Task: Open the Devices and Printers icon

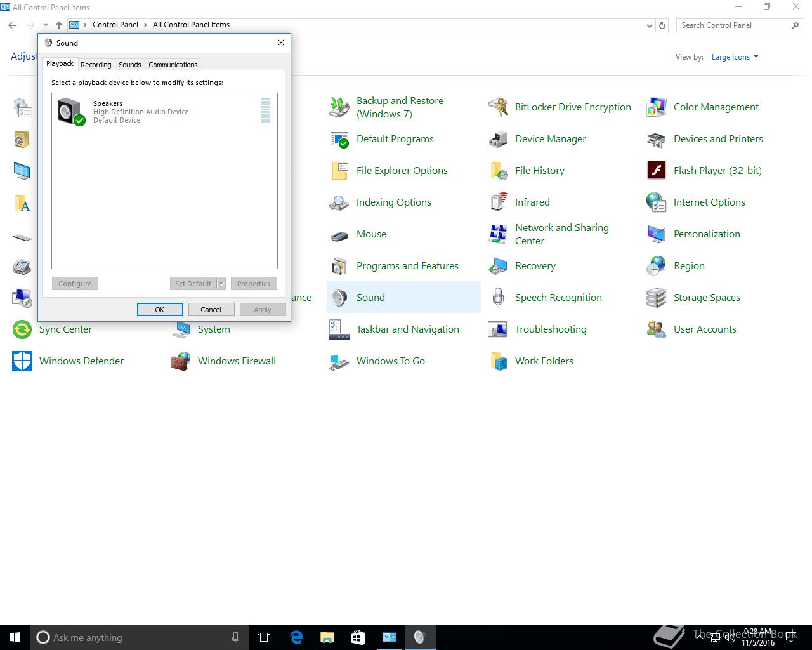Action: (657, 139)
